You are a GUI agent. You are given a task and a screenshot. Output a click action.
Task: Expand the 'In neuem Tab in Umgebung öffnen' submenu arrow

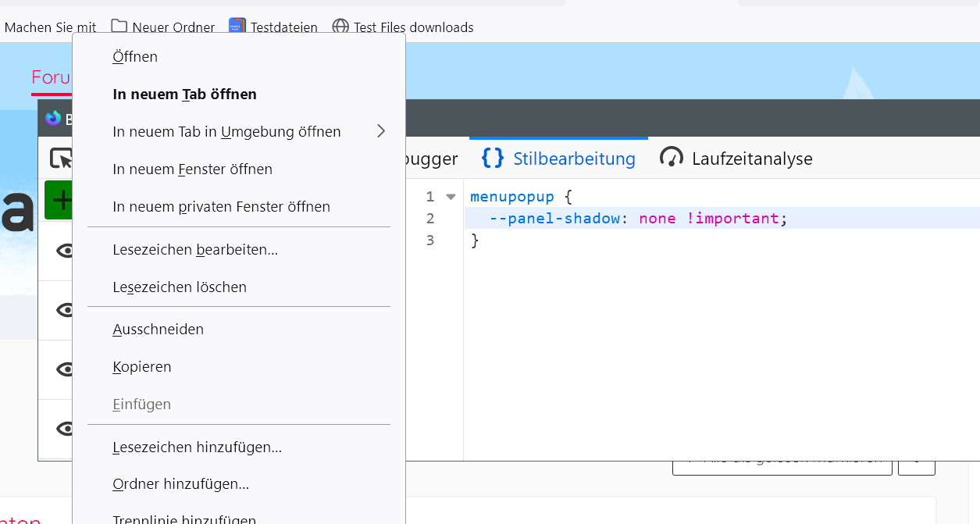[381, 131]
